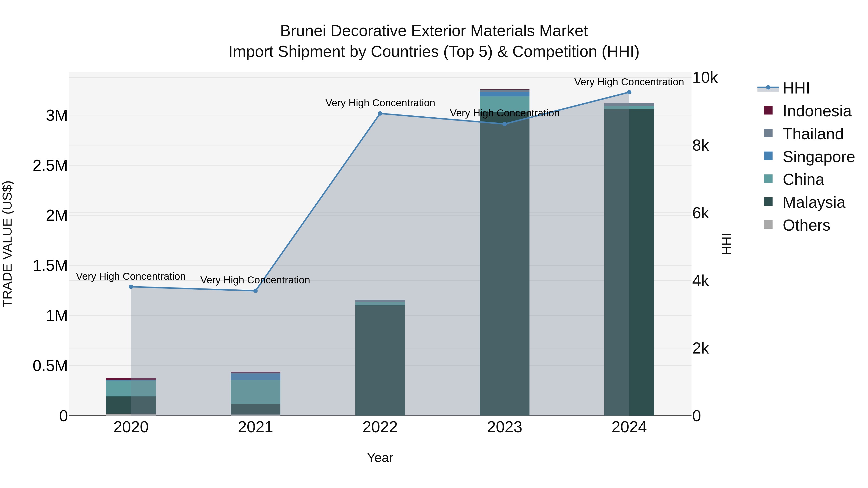Select the 2021 HHI data point

coord(255,291)
